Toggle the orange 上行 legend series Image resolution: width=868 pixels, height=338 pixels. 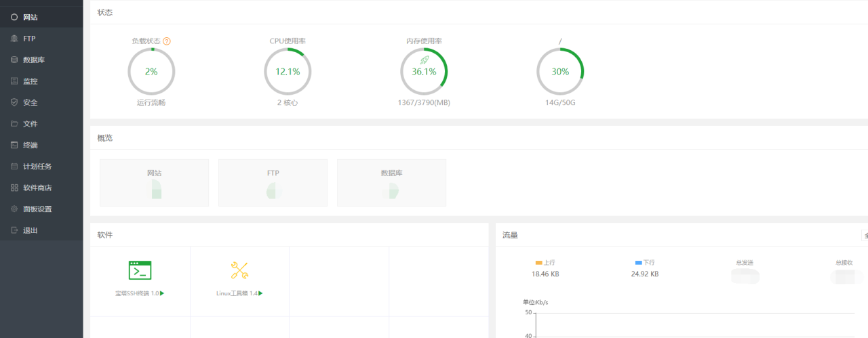[x=545, y=262]
